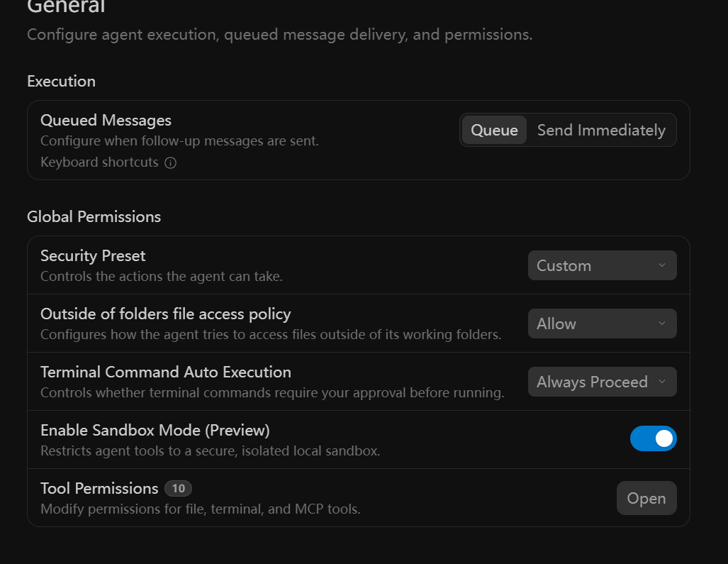Click the Keyboard shortcuts info icon
The height and width of the screenshot is (564, 728).
pos(170,162)
